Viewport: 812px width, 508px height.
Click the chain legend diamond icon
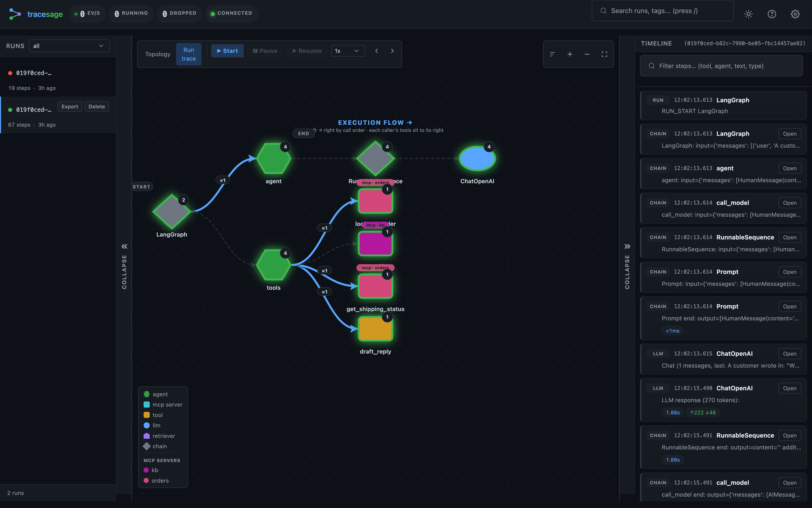pos(147,446)
